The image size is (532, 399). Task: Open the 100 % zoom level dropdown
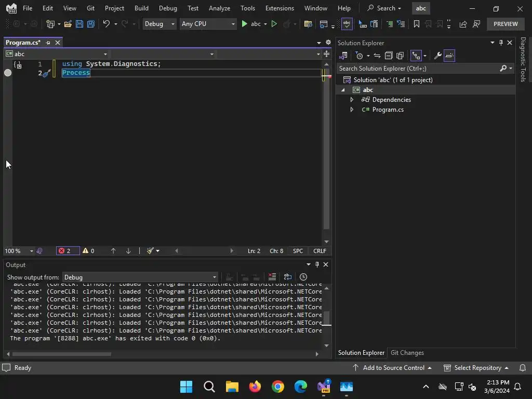(x=19, y=251)
